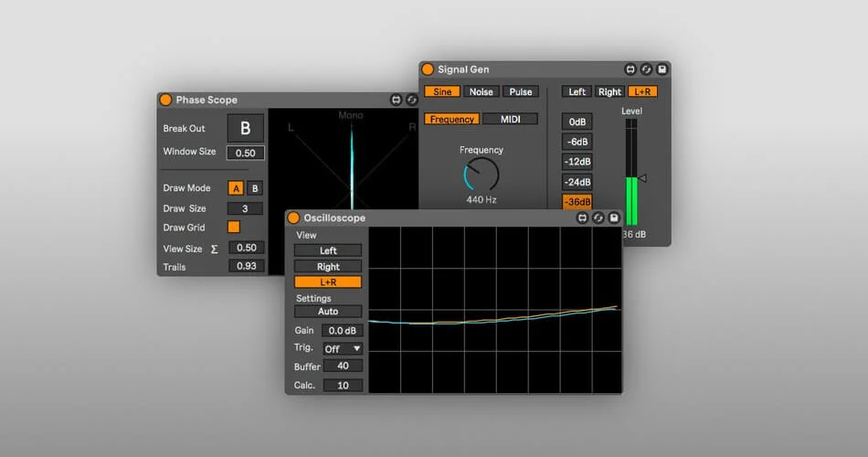Screen dimensions: 868x457
Task: Toggle the Draw Grid checkbox
Action: [x=234, y=227]
